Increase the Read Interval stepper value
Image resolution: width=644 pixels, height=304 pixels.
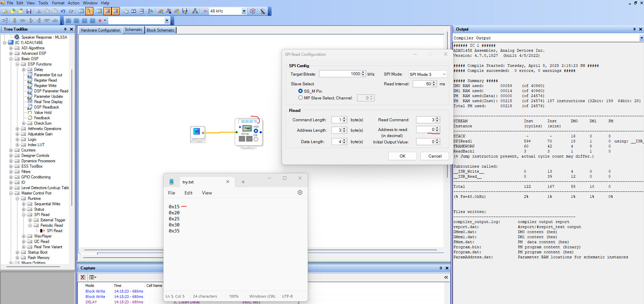coord(434,82)
